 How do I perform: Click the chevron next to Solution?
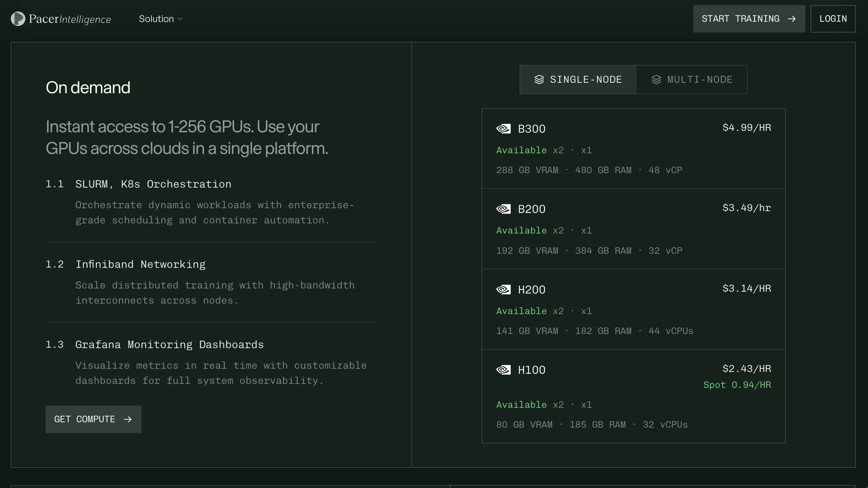tap(180, 19)
